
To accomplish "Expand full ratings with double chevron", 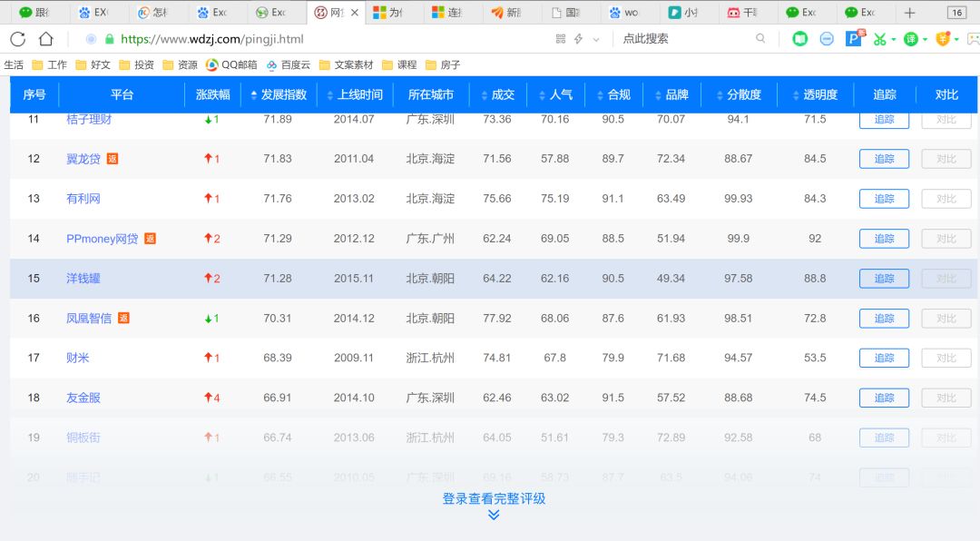I will [x=494, y=515].
